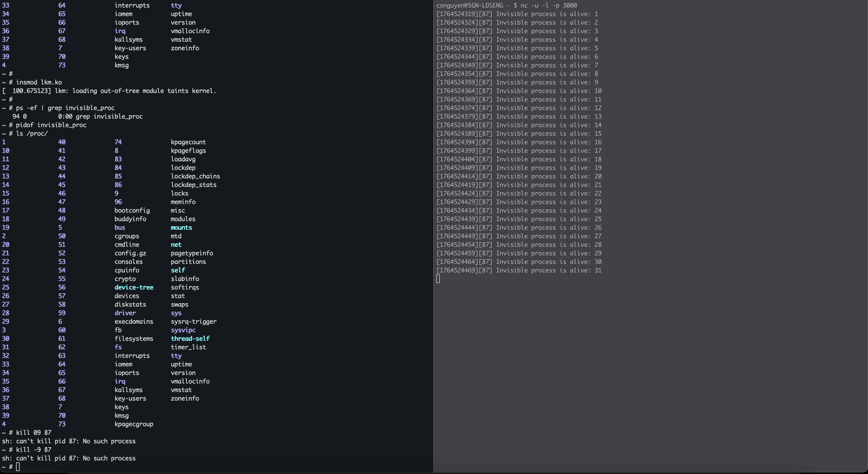Click the ps -ef grep command line

coord(65,108)
